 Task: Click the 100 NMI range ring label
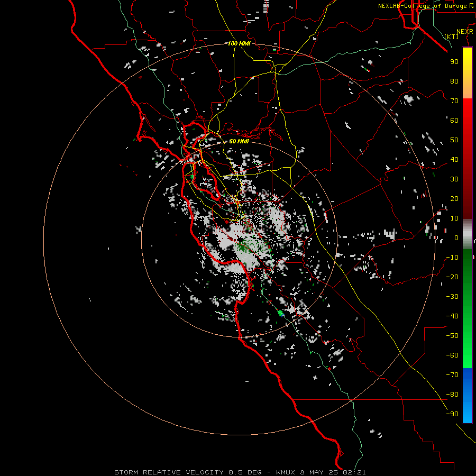239,43
